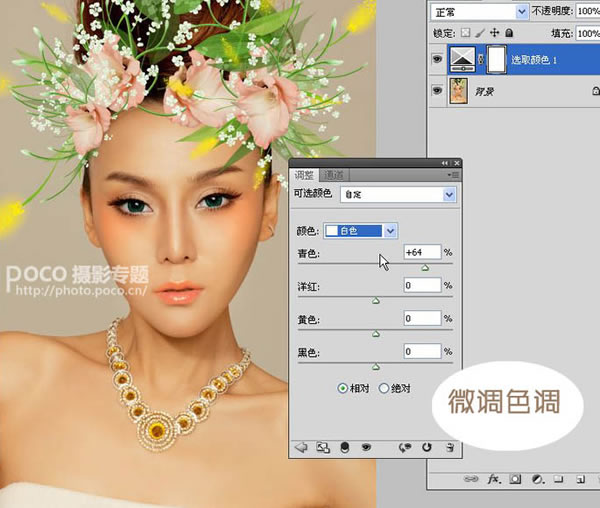Lock transparent pixels icon

465,33
